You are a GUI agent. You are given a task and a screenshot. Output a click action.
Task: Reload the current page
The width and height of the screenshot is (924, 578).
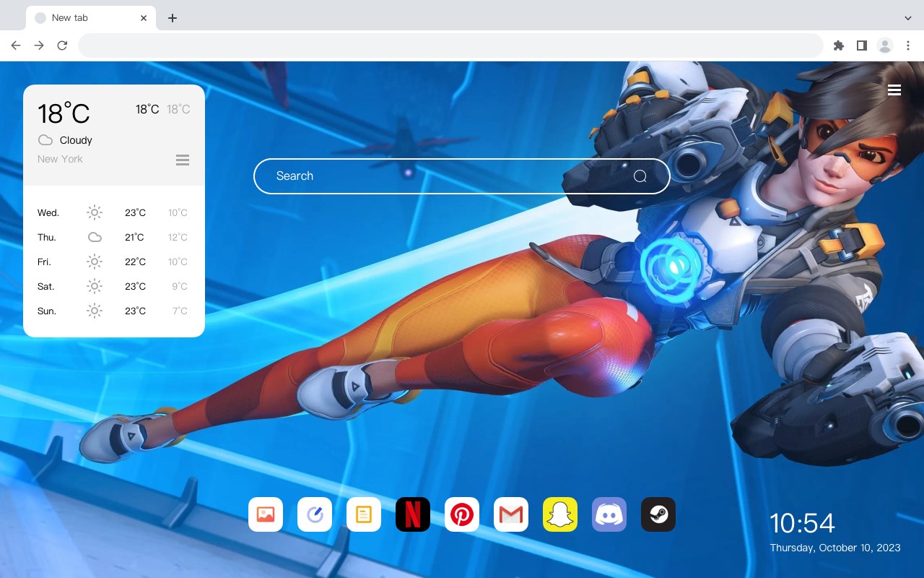pyautogui.click(x=62, y=46)
